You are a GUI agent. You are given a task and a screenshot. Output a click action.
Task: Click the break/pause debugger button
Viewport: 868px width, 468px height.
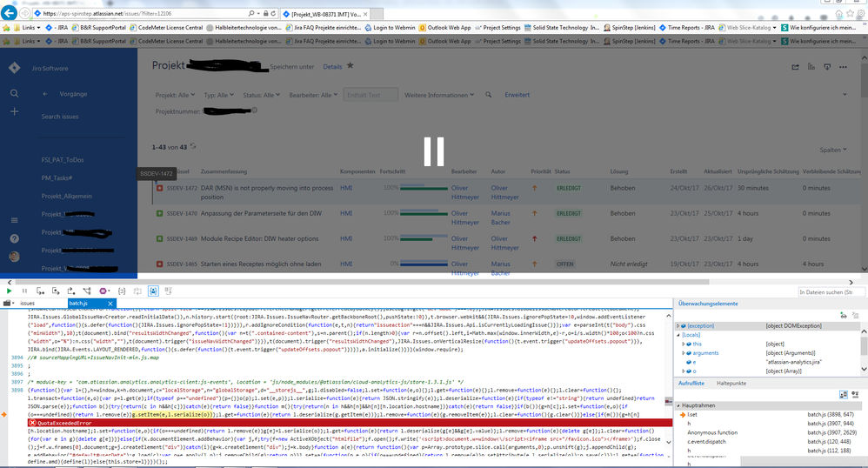point(24,291)
